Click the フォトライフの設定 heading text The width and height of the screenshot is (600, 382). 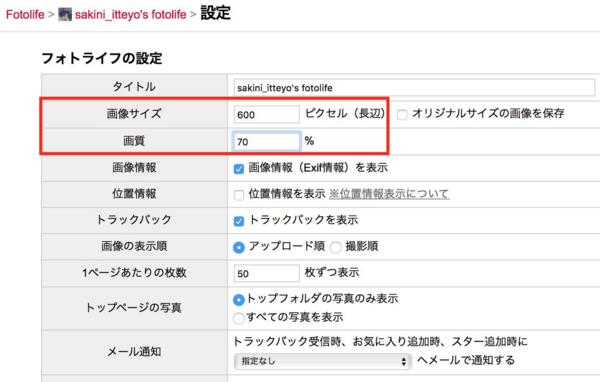pos(102,58)
